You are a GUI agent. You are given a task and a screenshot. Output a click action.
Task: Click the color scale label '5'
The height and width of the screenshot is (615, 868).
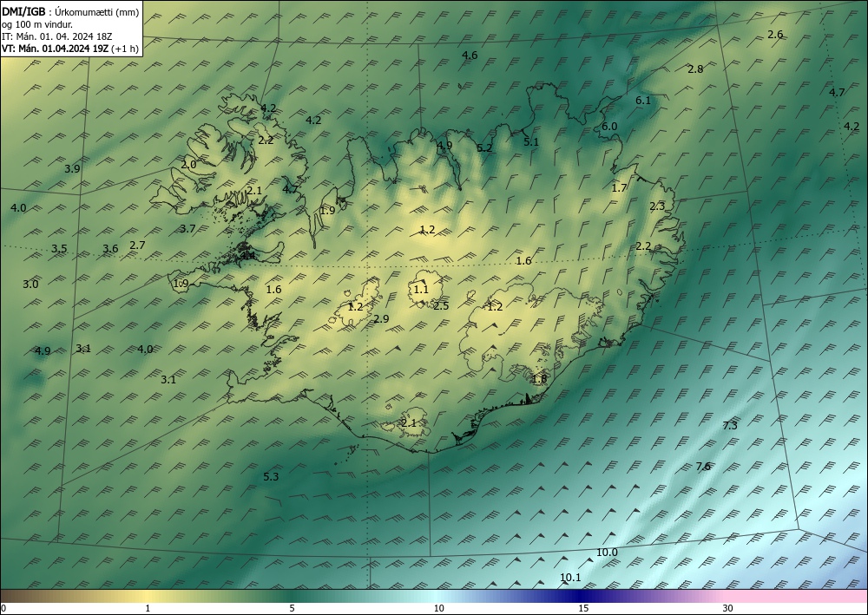[292, 609]
